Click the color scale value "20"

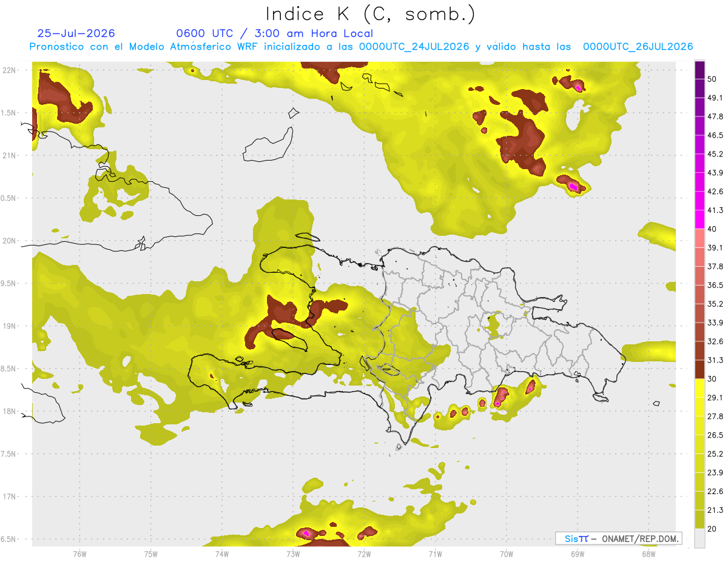point(712,529)
